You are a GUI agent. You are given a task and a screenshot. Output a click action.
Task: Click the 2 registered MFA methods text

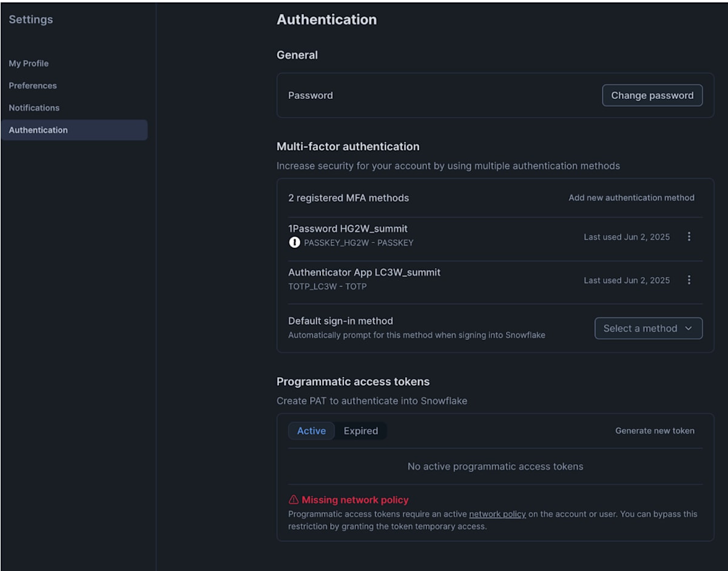click(348, 198)
